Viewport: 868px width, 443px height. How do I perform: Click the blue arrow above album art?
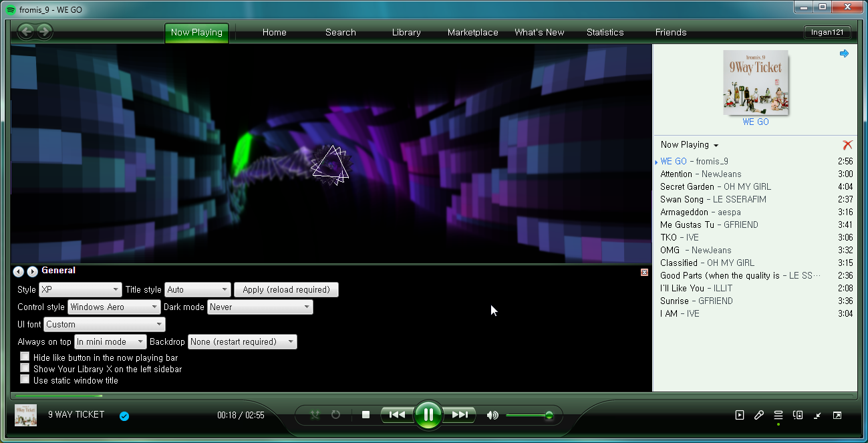[844, 53]
